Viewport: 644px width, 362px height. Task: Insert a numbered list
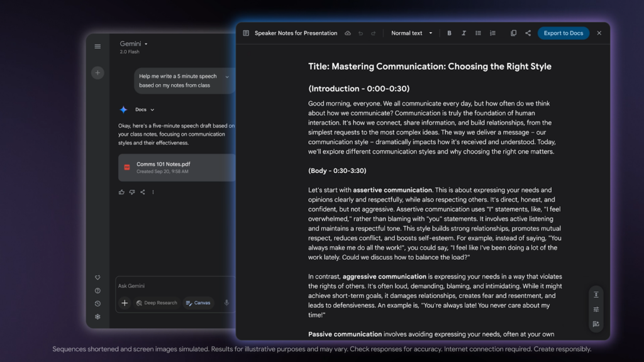492,33
